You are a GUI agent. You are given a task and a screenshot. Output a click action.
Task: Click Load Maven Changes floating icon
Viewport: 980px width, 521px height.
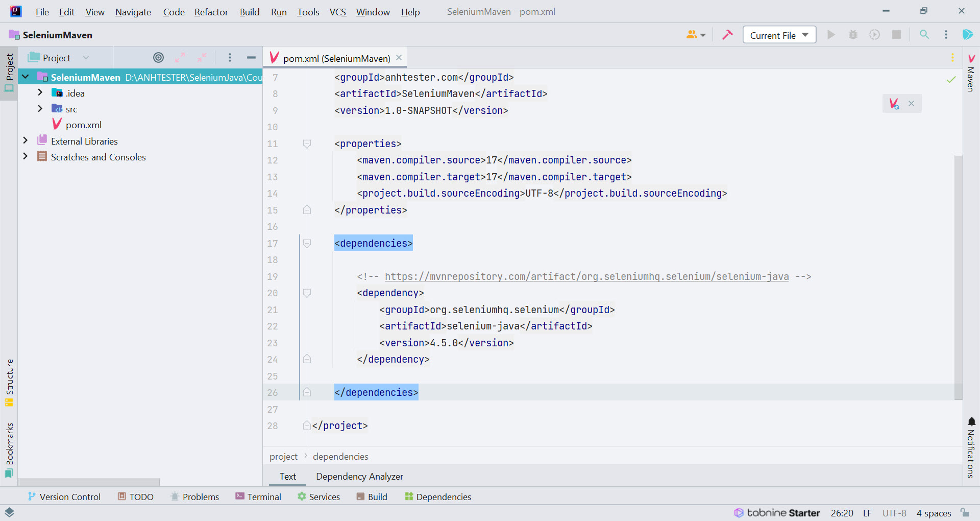[x=894, y=104]
